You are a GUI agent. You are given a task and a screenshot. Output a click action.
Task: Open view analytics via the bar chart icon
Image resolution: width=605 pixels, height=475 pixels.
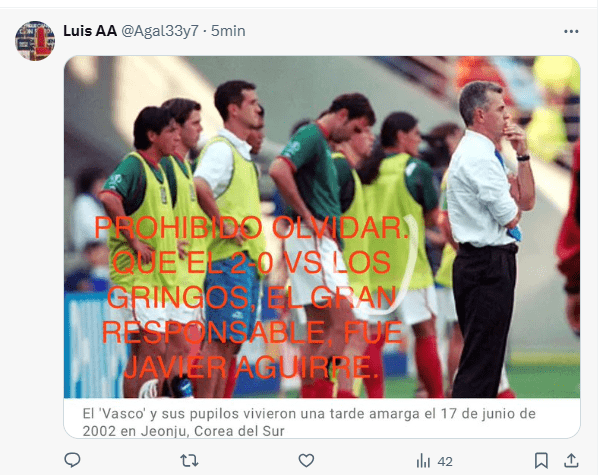coord(423,461)
